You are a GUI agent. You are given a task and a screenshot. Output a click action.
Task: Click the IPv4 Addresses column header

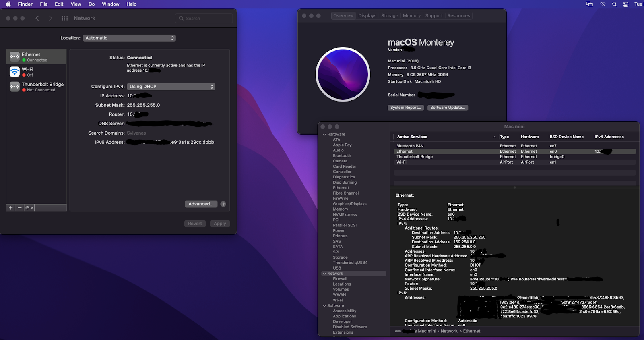(x=609, y=137)
